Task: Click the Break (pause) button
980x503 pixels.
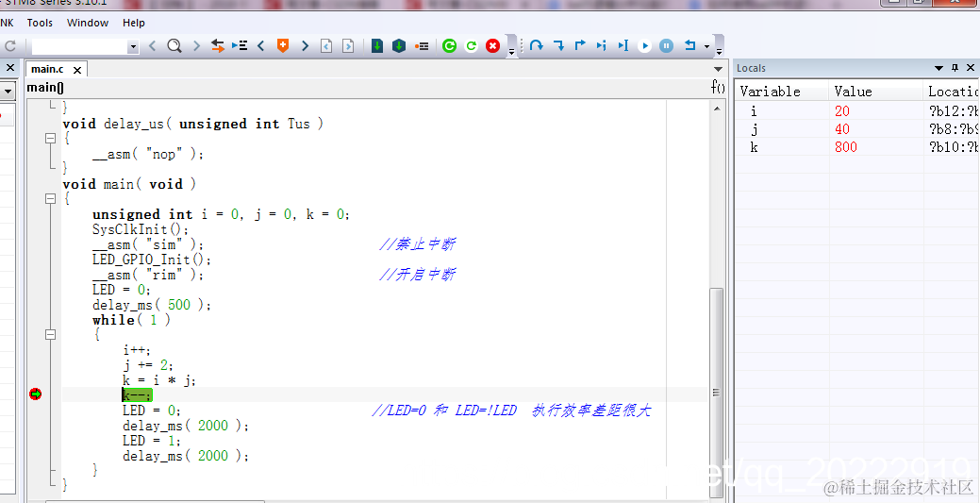Action: 666,45
